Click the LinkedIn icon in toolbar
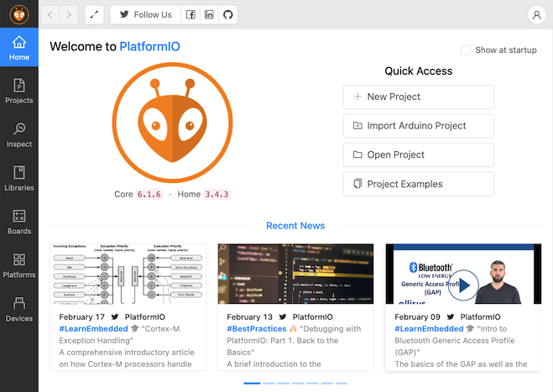The width and height of the screenshot is (553, 392). 209,15
